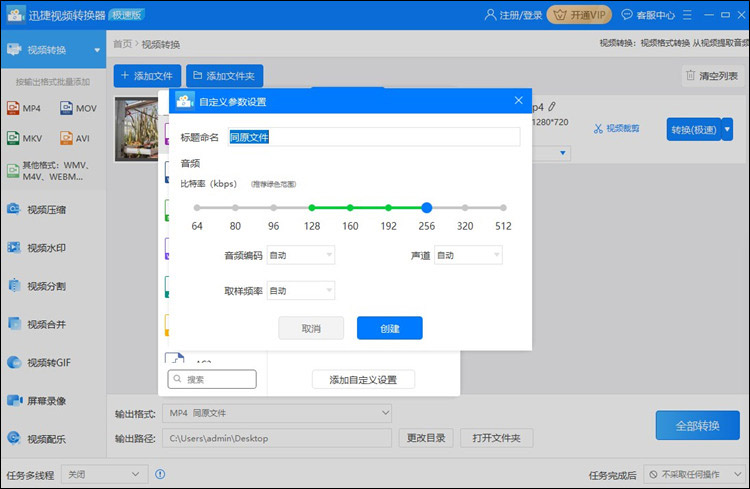Set bitrate slider to 64 kbps
The height and width of the screenshot is (489, 750).
[197, 208]
